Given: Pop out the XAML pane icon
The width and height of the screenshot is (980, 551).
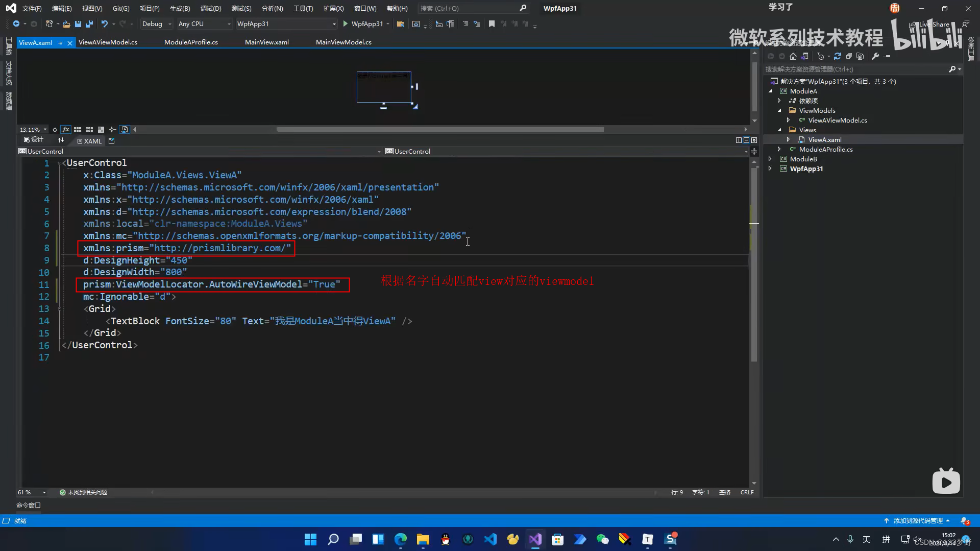Looking at the screenshot, I should coord(112,141).
